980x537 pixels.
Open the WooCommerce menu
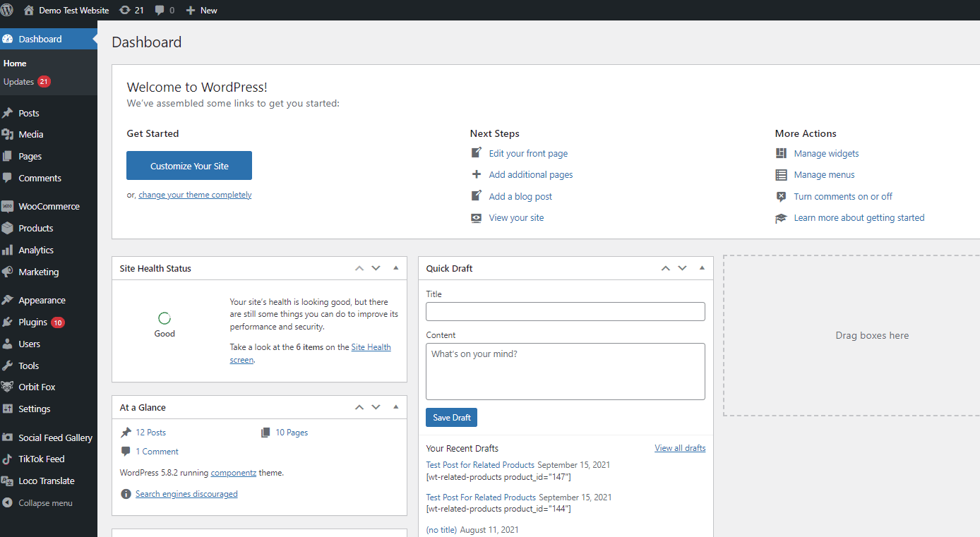click(x=49, y=206)
